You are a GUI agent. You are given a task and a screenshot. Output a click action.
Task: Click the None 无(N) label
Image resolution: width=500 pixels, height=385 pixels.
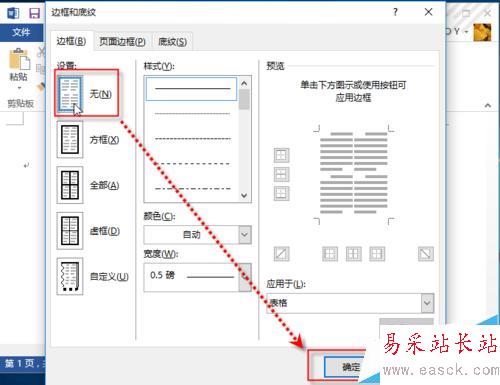point(100,94)
